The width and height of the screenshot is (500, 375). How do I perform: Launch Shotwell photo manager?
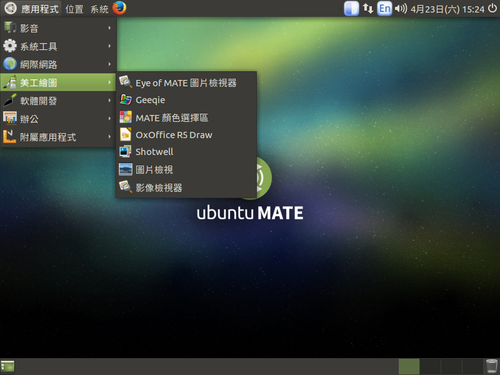click(x=186, y=152)
